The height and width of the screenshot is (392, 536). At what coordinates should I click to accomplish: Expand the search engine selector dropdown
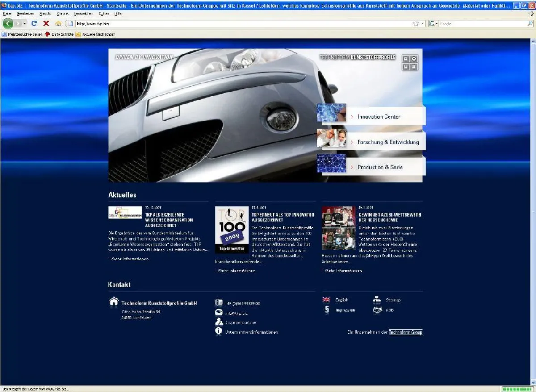coord(437,23)
